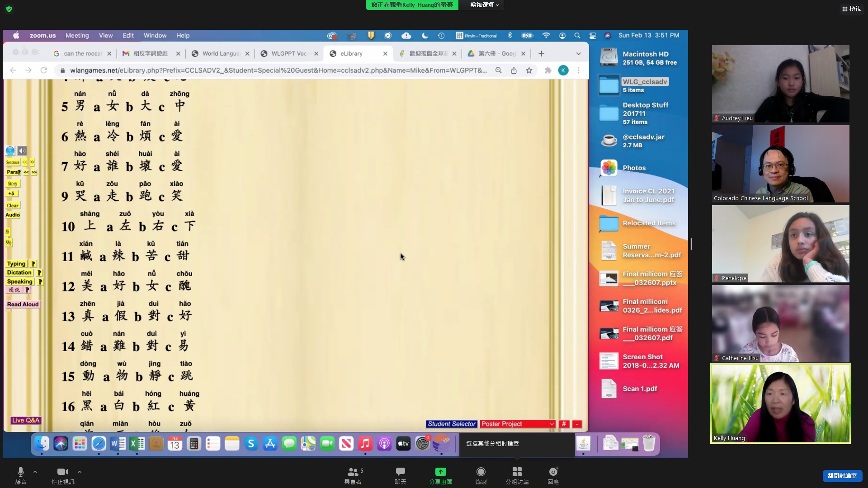Click the blue play audio icon

pyautogui.click(x=10, y=151)
